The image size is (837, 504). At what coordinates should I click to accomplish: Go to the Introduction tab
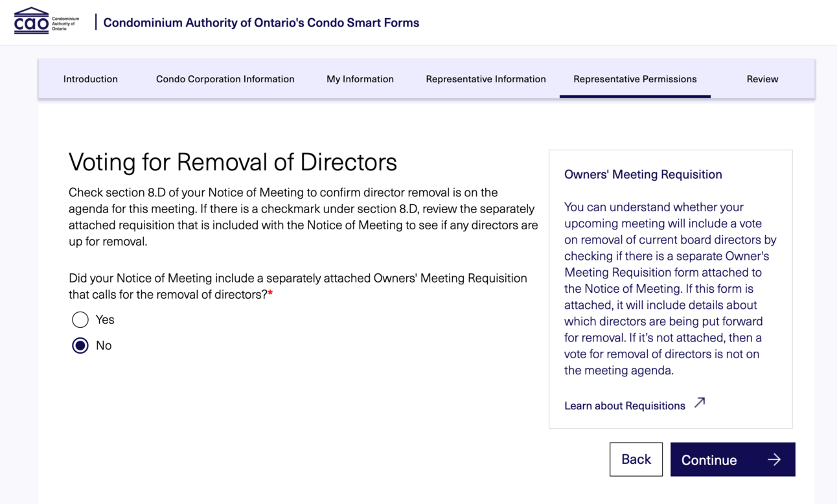(91, 79)
